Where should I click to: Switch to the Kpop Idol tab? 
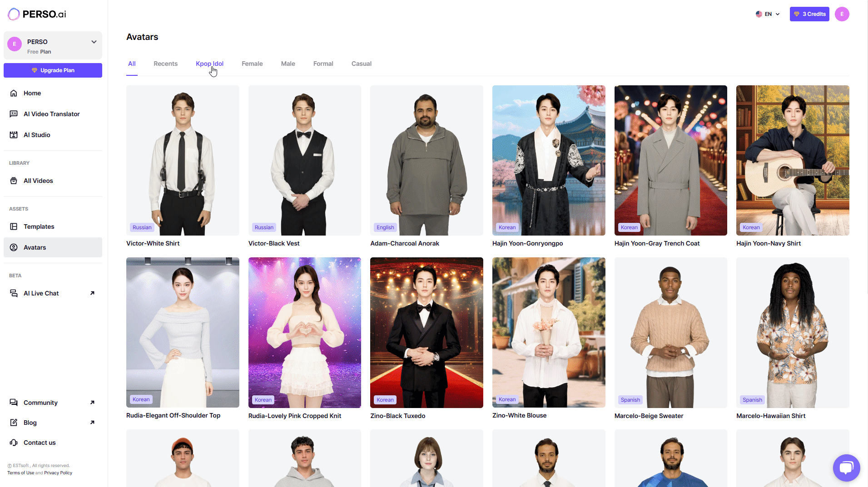click(209, 64)
